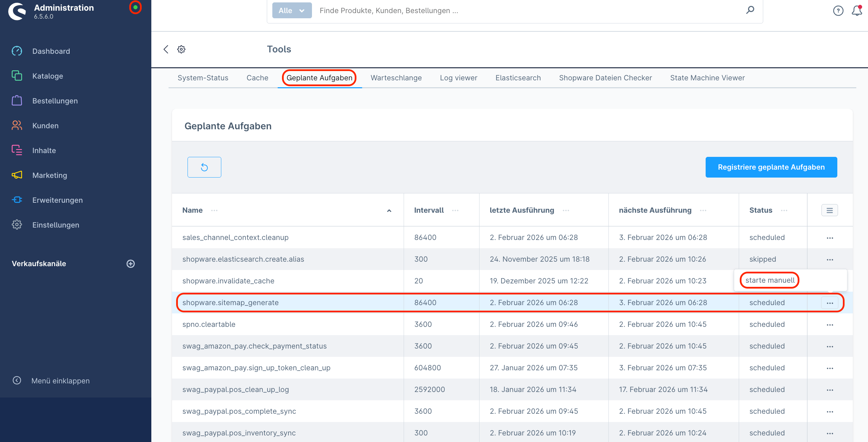Screen dimensions: 868x442
Task: Open the Inhalte section icon
Action: 17,150
